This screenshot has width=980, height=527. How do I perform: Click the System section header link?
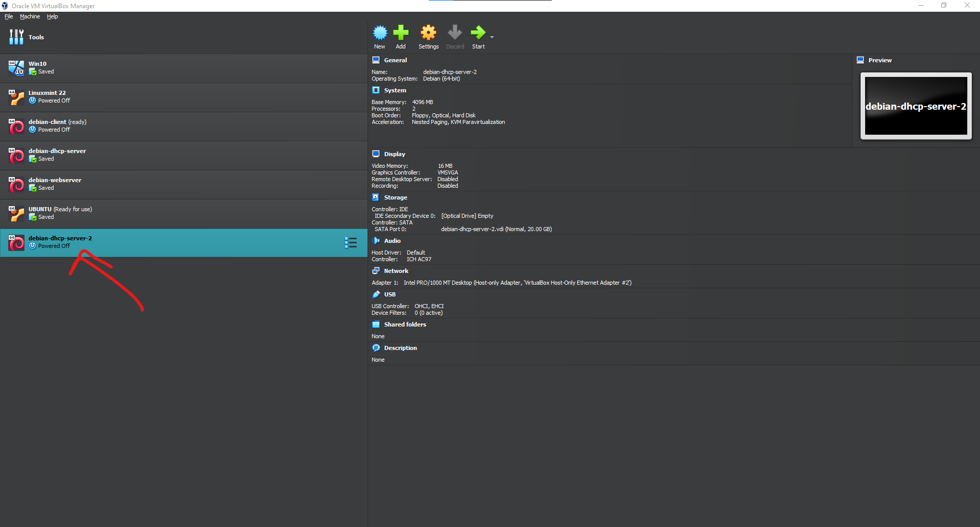click(x=395, y=90)
